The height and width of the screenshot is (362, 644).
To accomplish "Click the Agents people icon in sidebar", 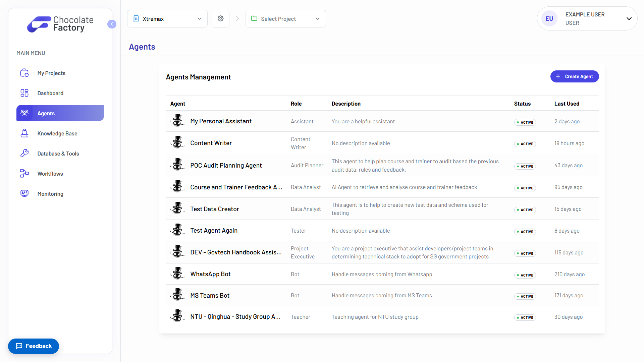I will click(x=24, y=113).
